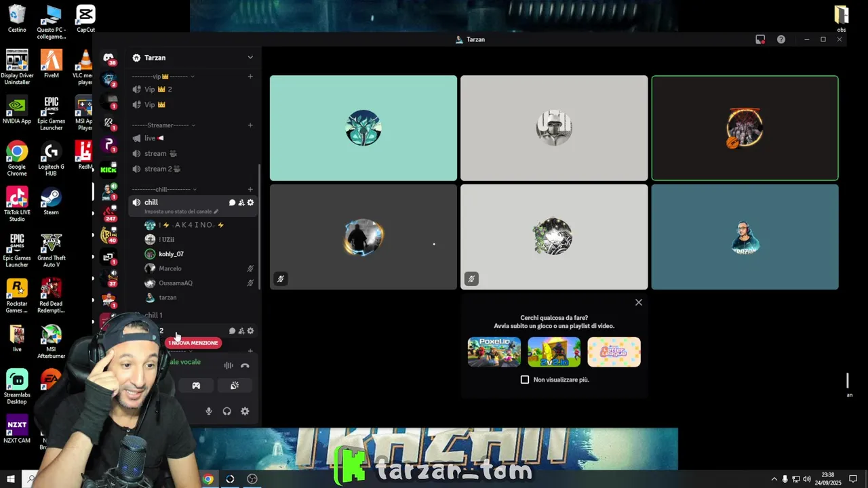Open the soundboard panel
This screenshot has height=488, width=868.
235,386
